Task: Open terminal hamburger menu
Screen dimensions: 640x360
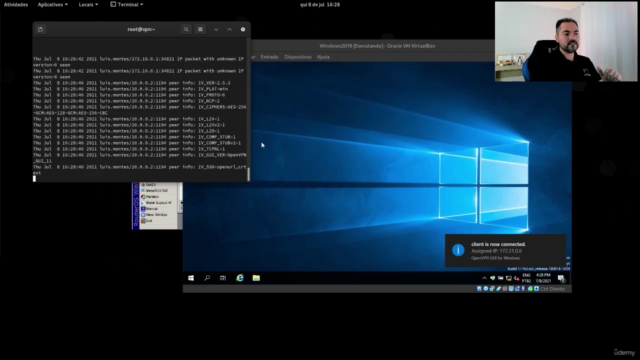Action: (200, 29)
